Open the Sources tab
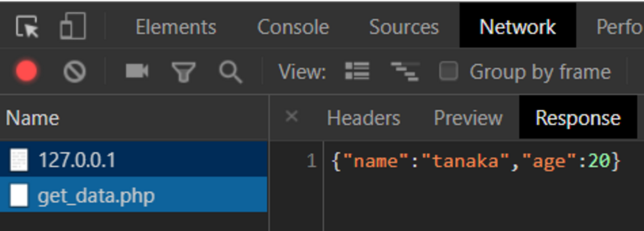This screenshot has height=231, width=644. click(404, 27)
